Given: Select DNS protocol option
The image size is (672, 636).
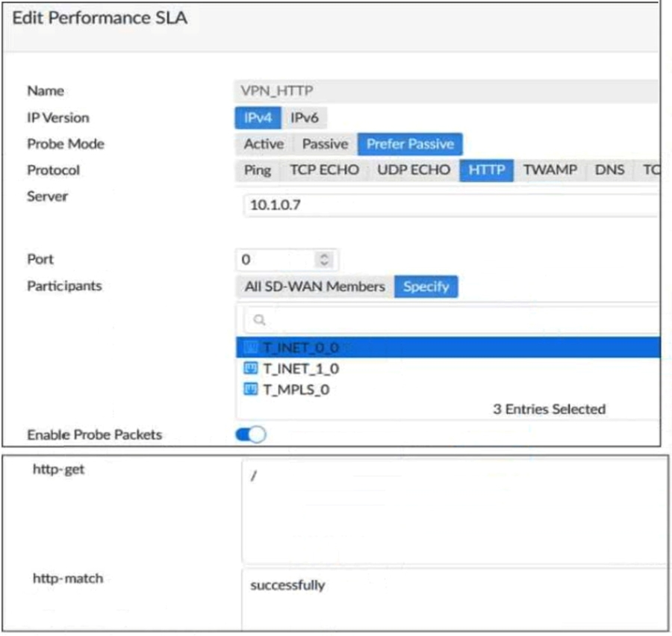Looking at the screenshot, I should click(x=609, y=170).
